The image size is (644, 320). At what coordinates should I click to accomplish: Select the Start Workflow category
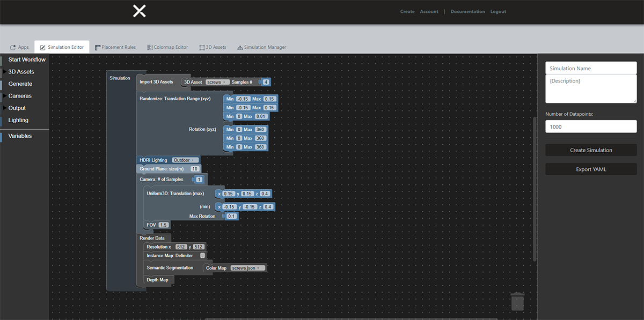27,59
